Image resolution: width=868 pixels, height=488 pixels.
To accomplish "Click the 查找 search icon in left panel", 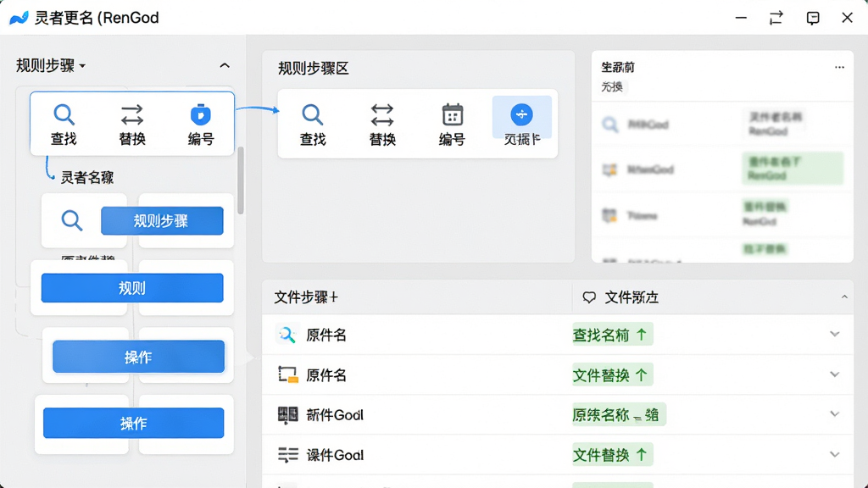I will (x=64, y=114).
